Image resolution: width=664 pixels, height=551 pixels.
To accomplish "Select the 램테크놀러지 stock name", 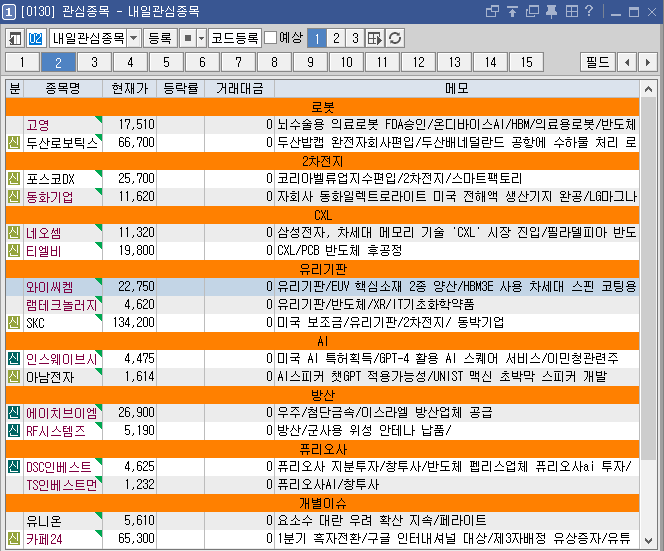I will (x=62, y=305).
